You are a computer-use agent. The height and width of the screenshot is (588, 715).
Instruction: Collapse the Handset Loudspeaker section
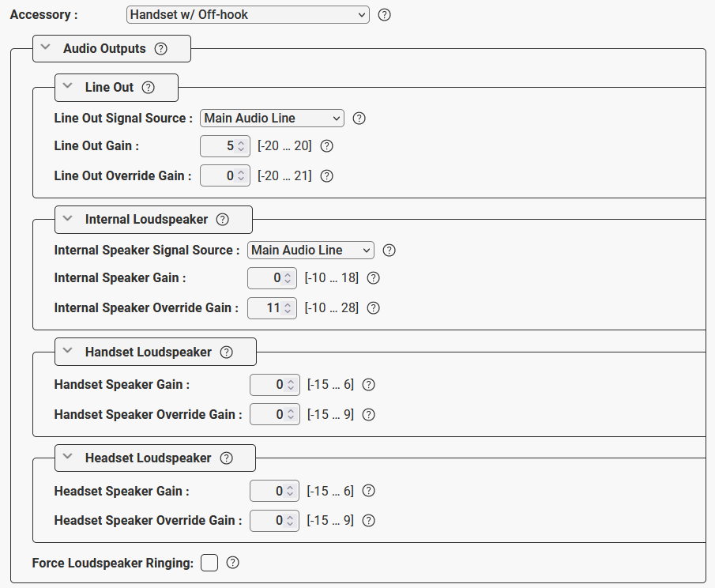[68, 352]
